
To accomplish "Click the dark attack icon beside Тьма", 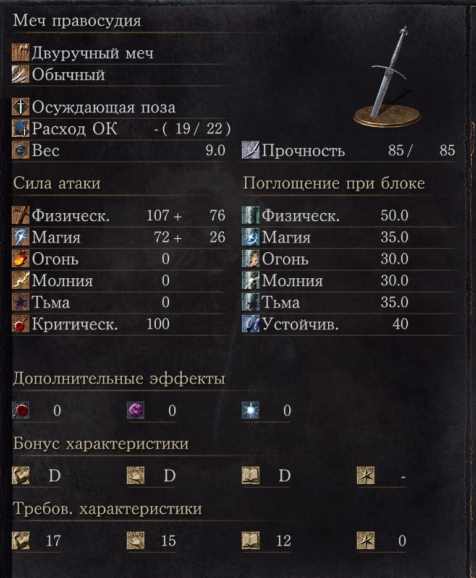I will (x=20, y=302).
